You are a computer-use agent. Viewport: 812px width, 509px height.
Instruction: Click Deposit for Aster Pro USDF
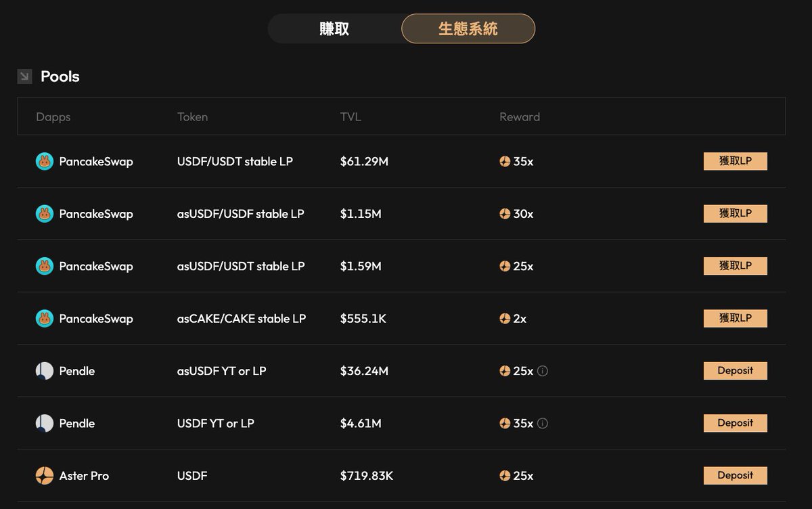click(x=736, y=475)
